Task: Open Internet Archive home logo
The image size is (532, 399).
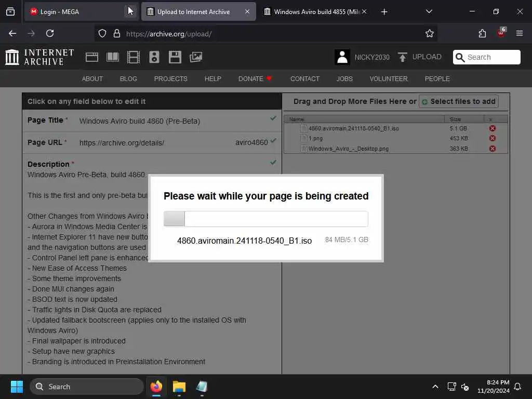Action: click(x=39, y=57)
